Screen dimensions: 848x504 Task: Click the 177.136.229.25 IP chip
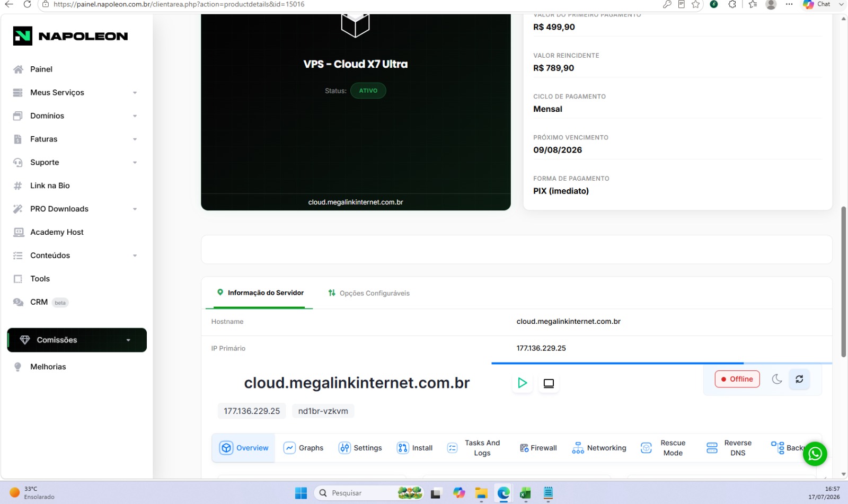[x=252, y=411]
